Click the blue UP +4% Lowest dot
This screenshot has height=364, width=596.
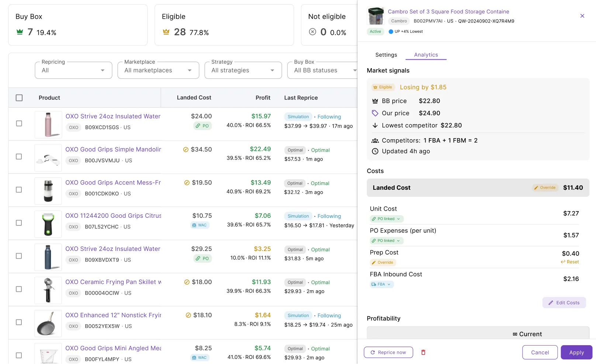click(x=391, y=32)
